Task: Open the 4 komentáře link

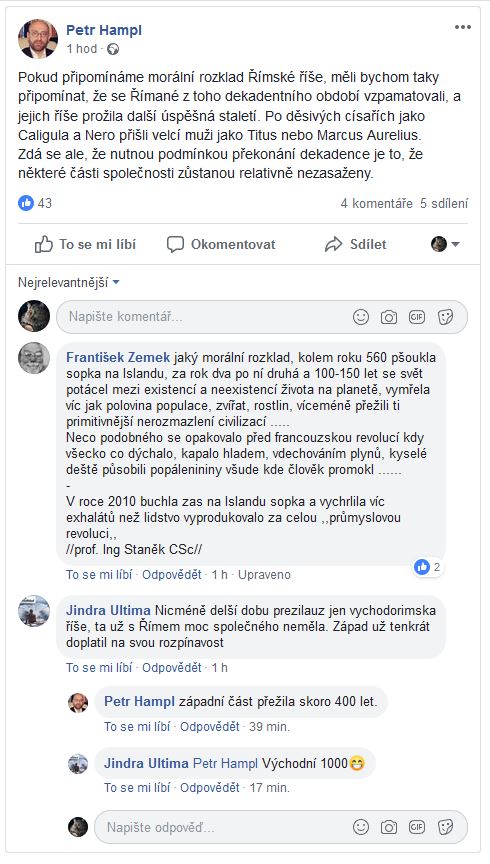Action: (376, 203)
